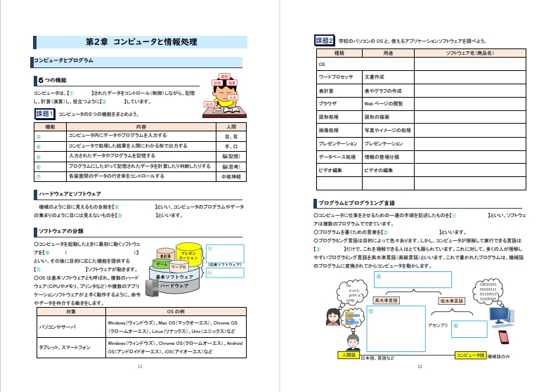Click the 人間 table header
Screen dimensions: 558x392
coord(231,126)
